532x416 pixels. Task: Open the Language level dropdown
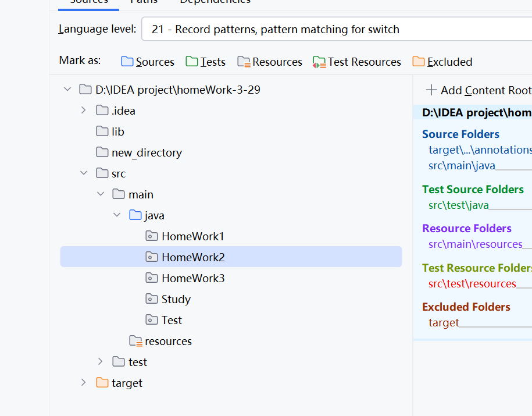click(x=337, y=29)
